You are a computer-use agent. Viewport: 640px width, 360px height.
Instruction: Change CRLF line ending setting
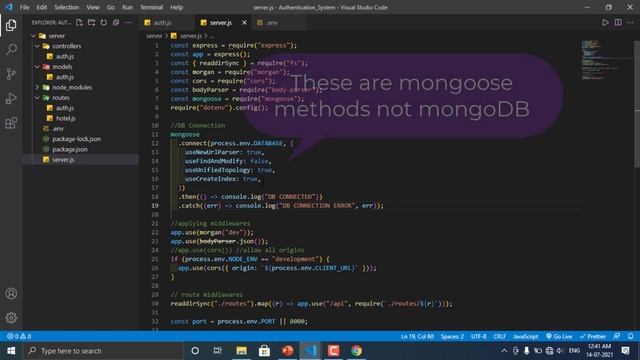[500, 336]
